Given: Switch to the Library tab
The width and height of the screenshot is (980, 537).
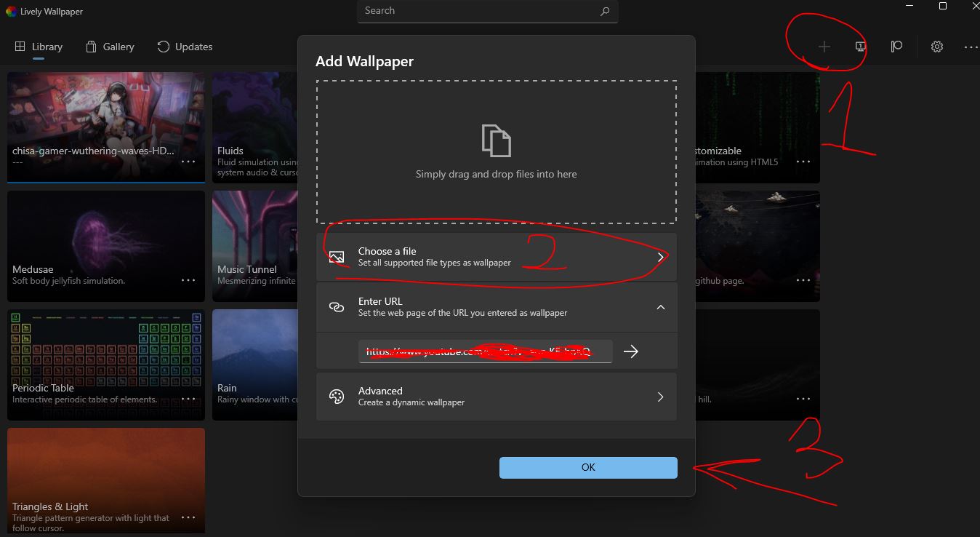Looking at the screenshot, I should [39, 47].
